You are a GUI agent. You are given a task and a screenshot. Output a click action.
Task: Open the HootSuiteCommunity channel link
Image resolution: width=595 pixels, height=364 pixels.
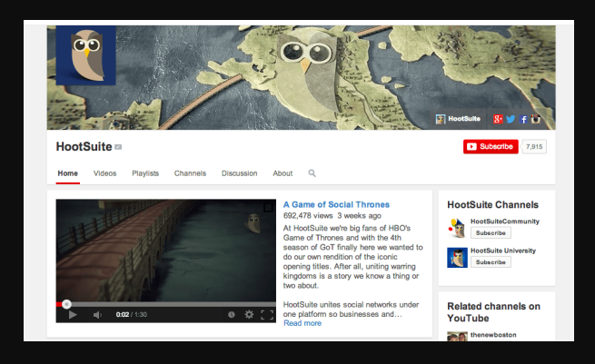[505, 221]
